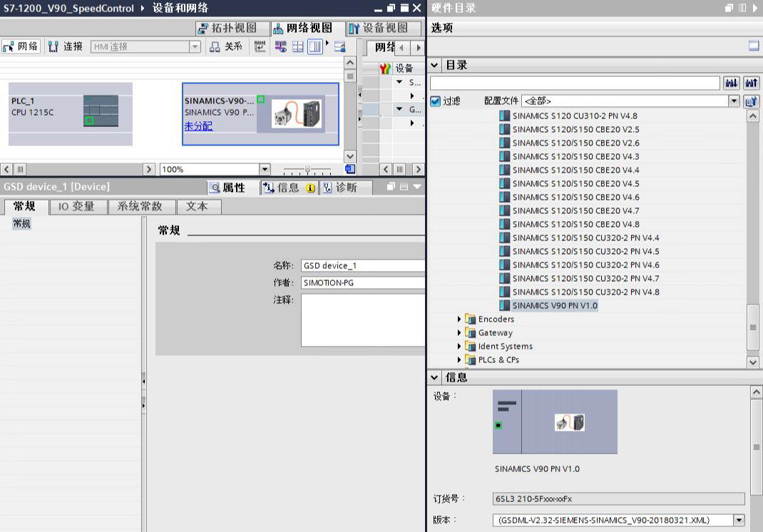
Task: Switch to 设备视图 (Device view) tab
Action: click(384, 29)
